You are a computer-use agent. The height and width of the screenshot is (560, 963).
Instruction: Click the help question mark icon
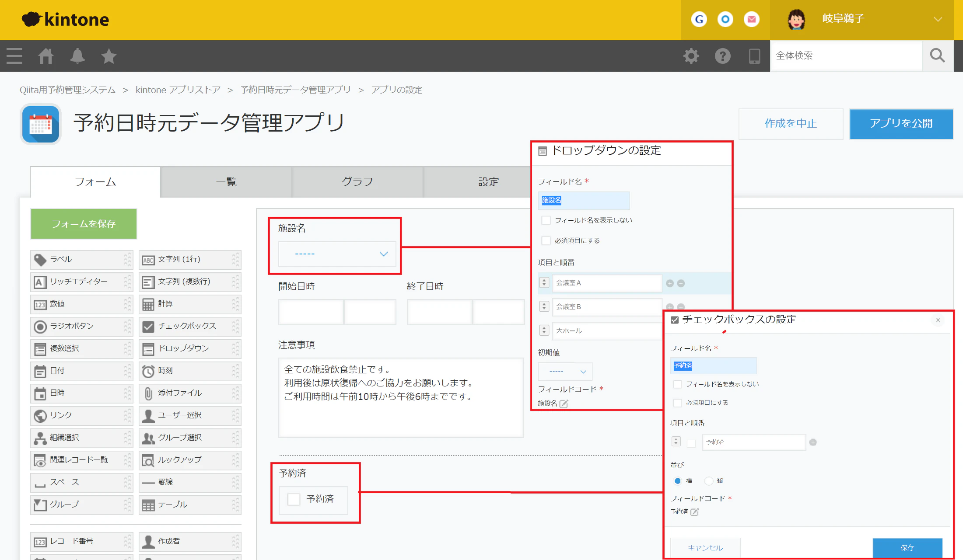click(722, 56)
